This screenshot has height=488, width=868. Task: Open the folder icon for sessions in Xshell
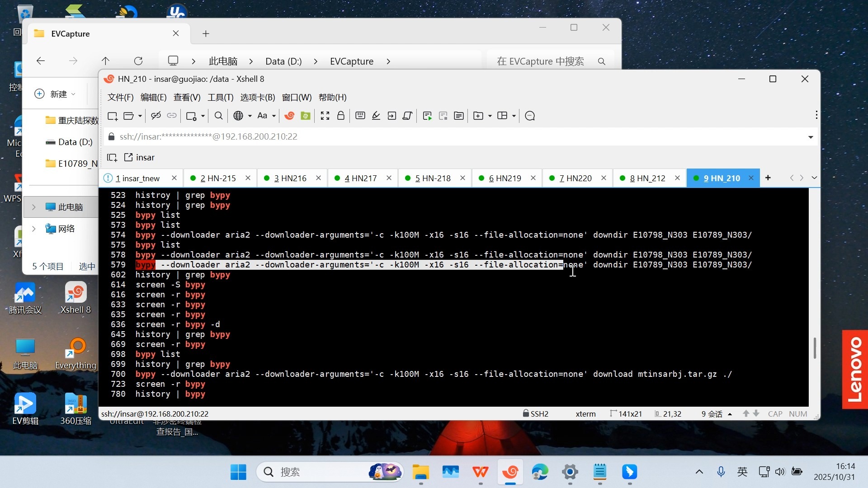tap(128, 116)
